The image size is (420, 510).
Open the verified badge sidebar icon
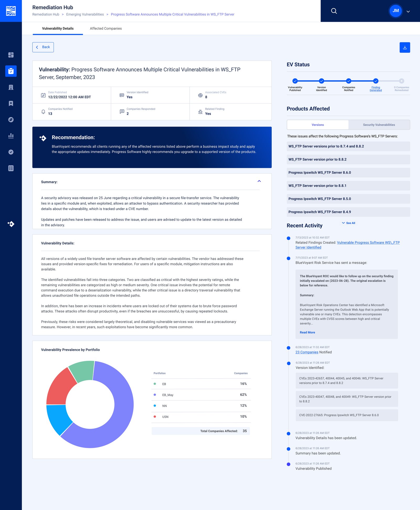[11, 152]
